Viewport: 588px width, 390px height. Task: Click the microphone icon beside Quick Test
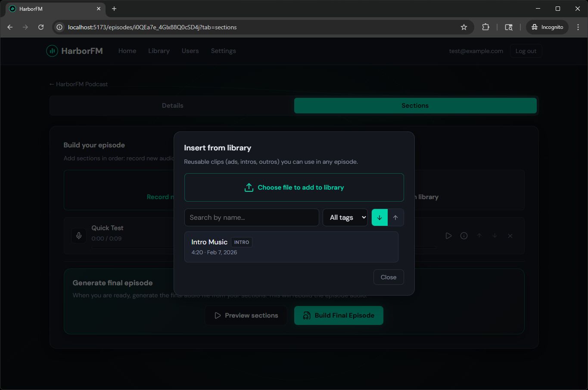click(79, 236)
